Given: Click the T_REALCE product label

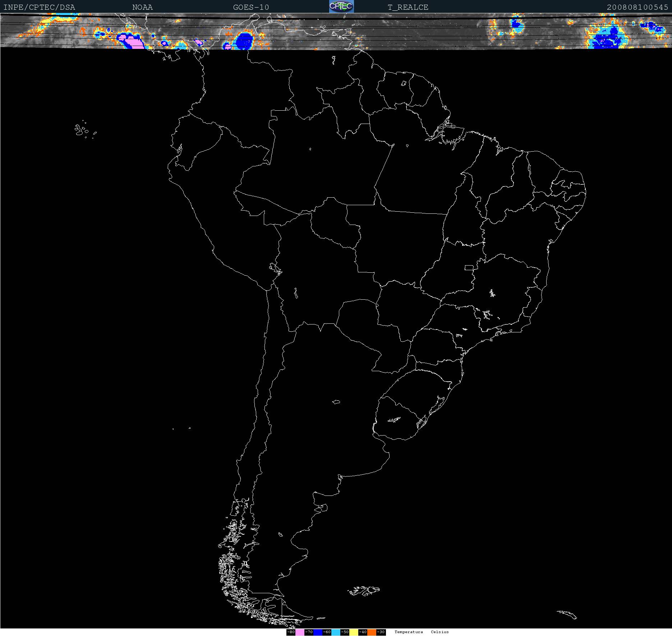Looking at the screenshot, I should pyautogui.click(x=408, y=7).
